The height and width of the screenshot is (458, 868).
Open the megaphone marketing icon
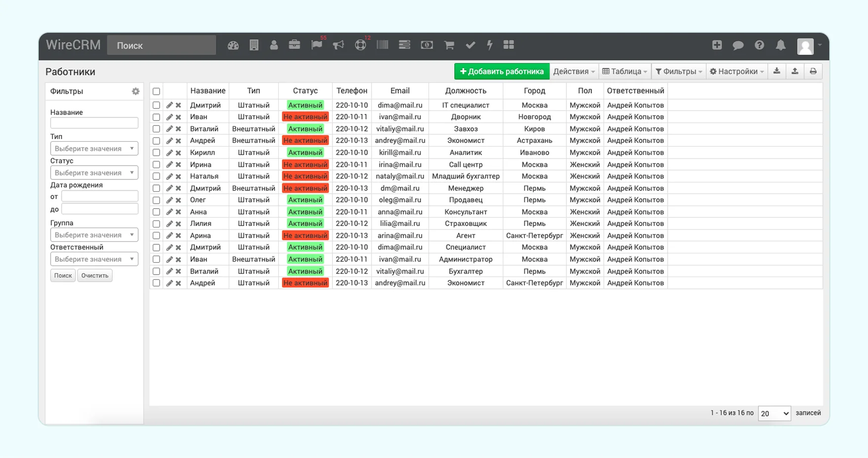pyautogui.click(x=338, y=45)
